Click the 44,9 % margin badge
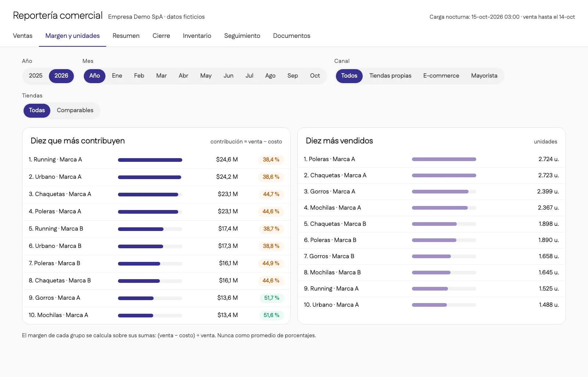The width and height of the screenshot is (588, 377). 271,263
